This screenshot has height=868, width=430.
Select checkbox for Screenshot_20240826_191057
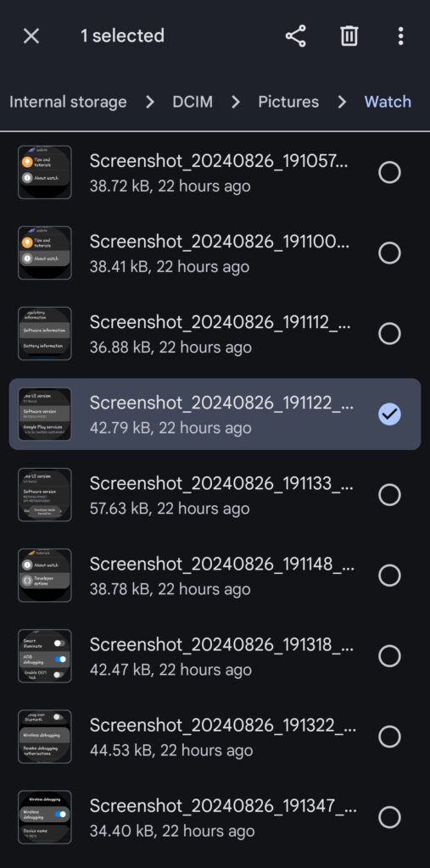point(389,172)
